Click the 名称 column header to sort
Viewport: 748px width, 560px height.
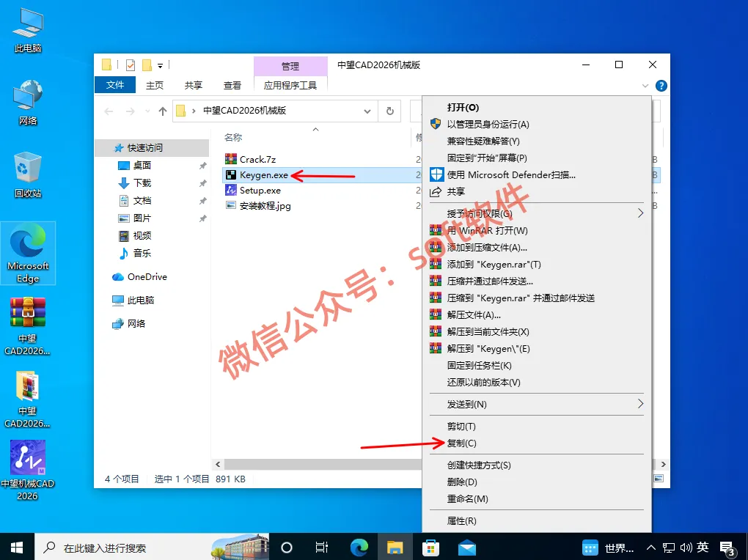(x=233, y=137)
